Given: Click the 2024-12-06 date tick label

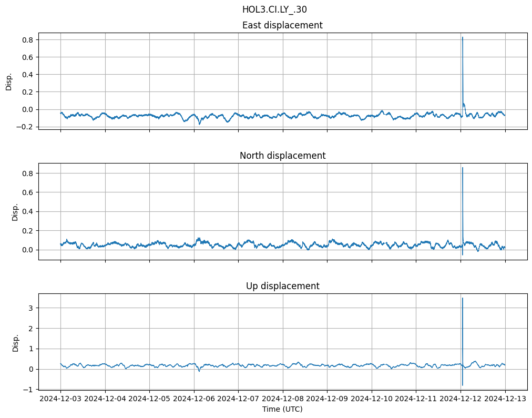Looking at the screenshot, I should (194, 399).
